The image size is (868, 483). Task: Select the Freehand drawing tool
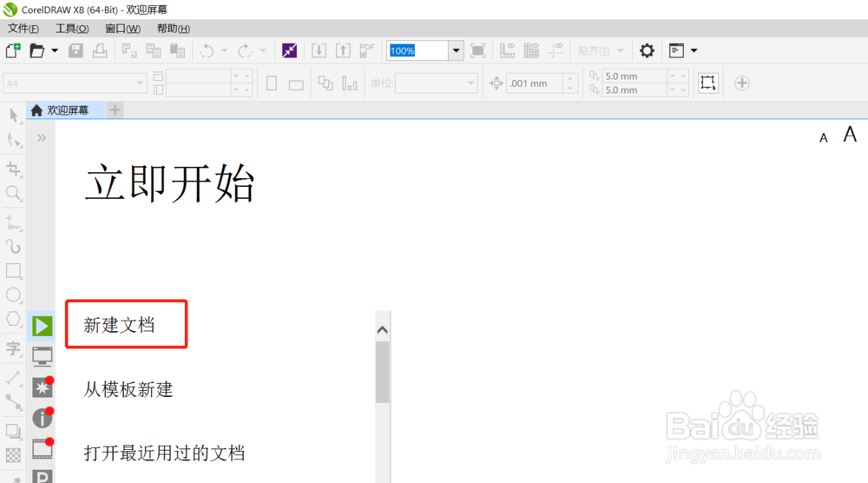click(x=14, y=223)
